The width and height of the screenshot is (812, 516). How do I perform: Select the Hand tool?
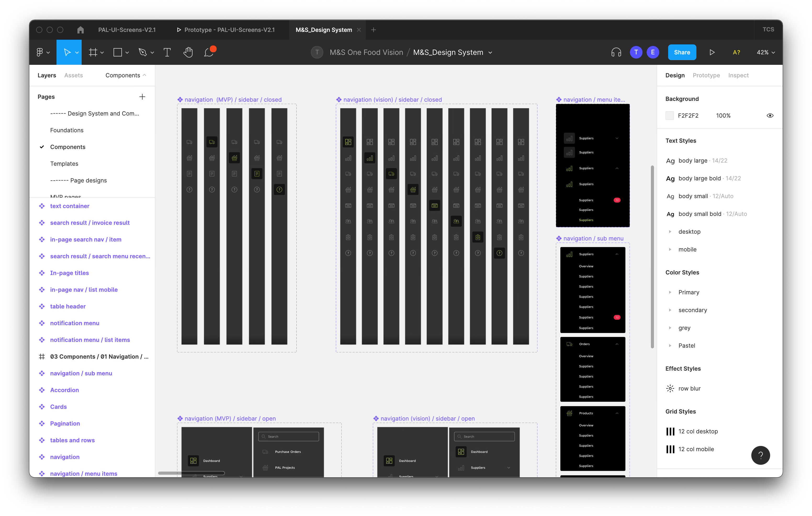[188, 52]
